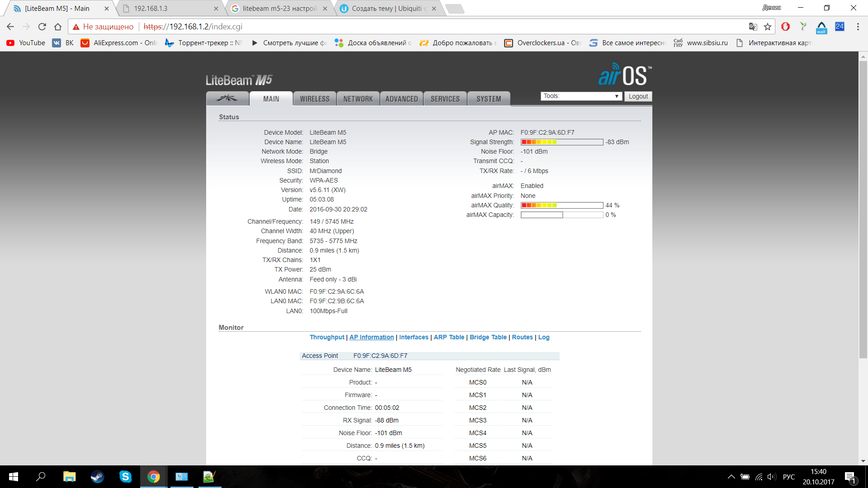868x488 pixels.
Task: Click the Wi-Fi network tray icon
Action: pyautogui.click(x=759, y=477)
